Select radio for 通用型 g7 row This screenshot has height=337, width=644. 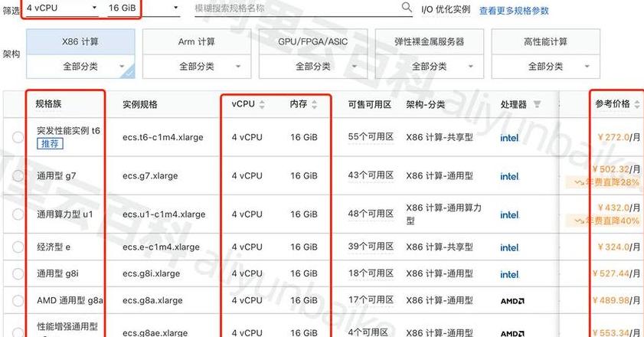(18, 175)
